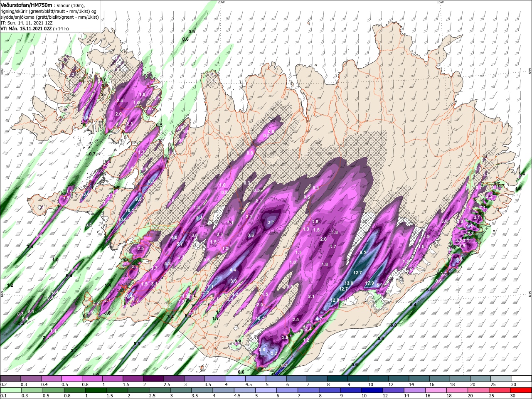Click the light violet 14–16 rain legend swatch
532x399 pixels.
[415, 390]
